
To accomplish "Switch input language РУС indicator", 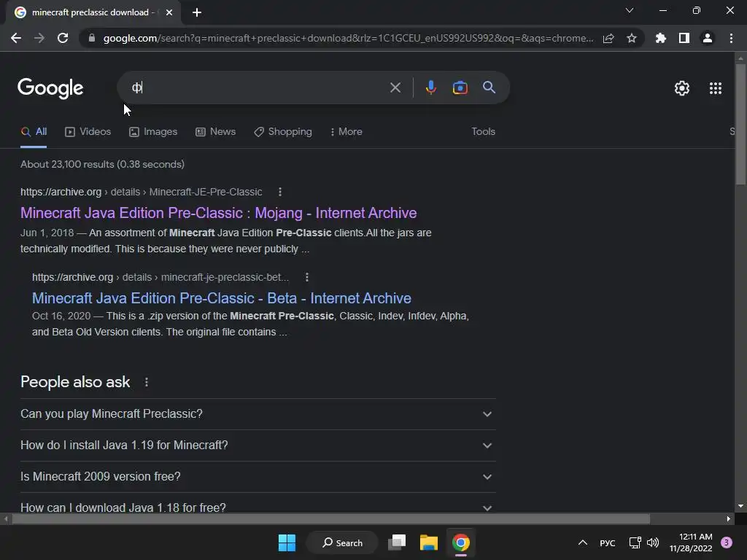I will point(608,543).
